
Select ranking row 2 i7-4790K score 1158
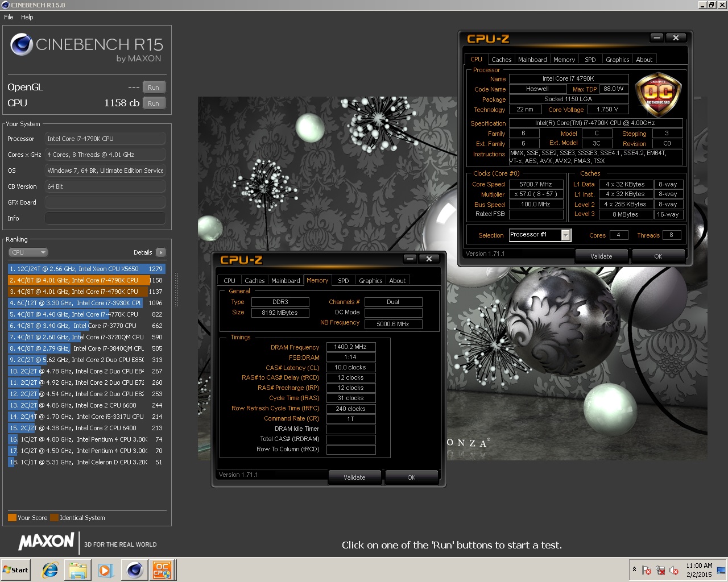point(86,280)
